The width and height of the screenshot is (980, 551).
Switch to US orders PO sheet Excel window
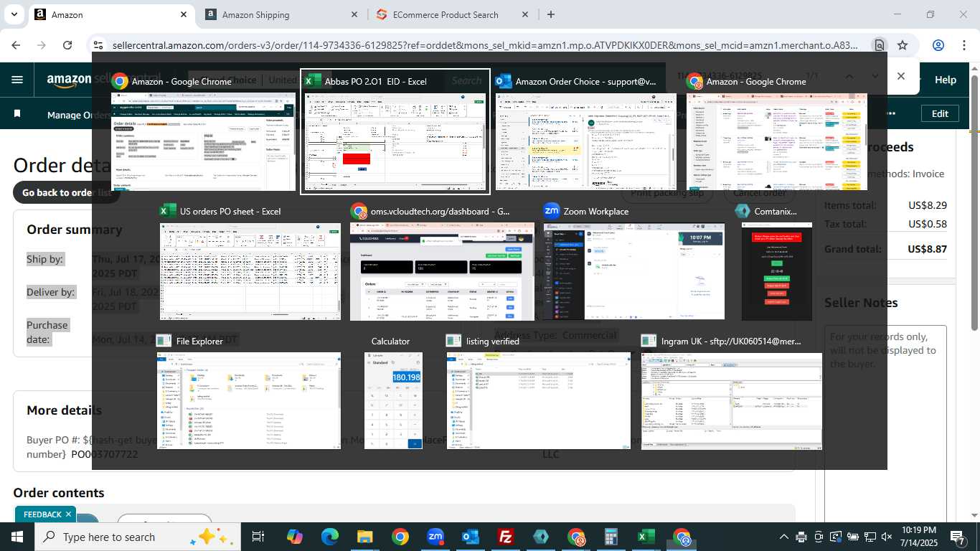point(250,262)
